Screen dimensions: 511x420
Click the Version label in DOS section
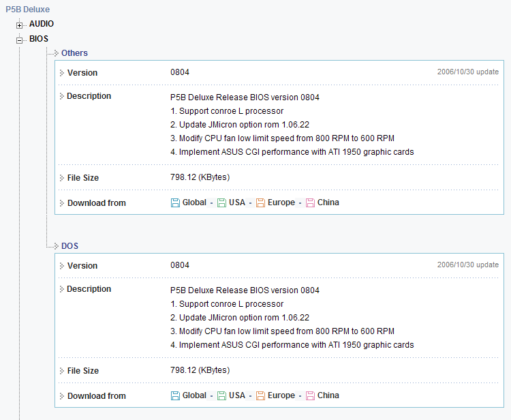82,266
